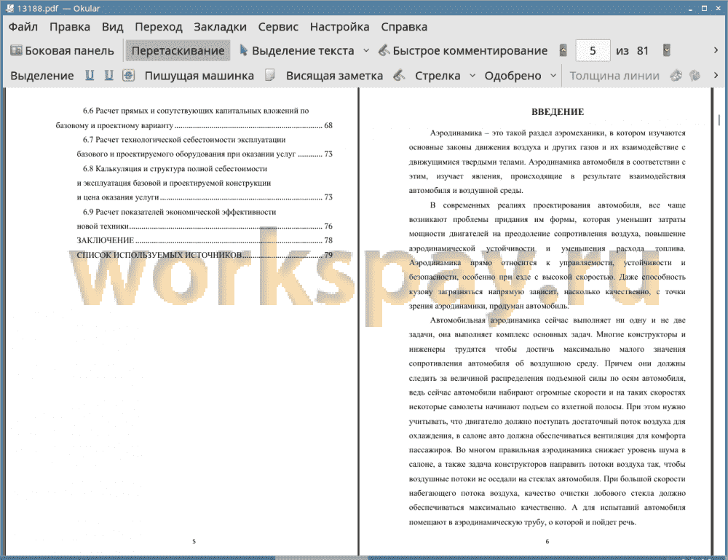
Task: Select the Одобрено stamp tool
Action: click(513, 76)
